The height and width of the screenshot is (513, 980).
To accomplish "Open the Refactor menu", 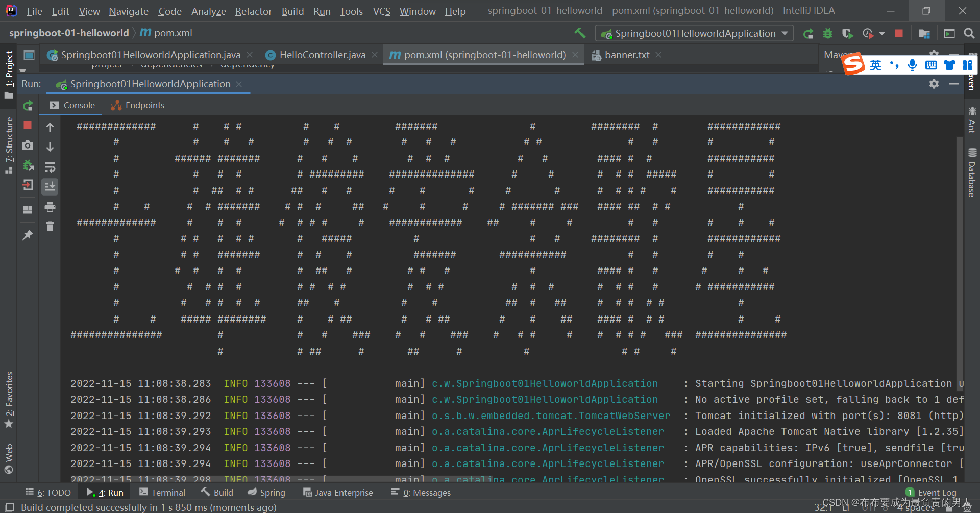I will [253, 11].
